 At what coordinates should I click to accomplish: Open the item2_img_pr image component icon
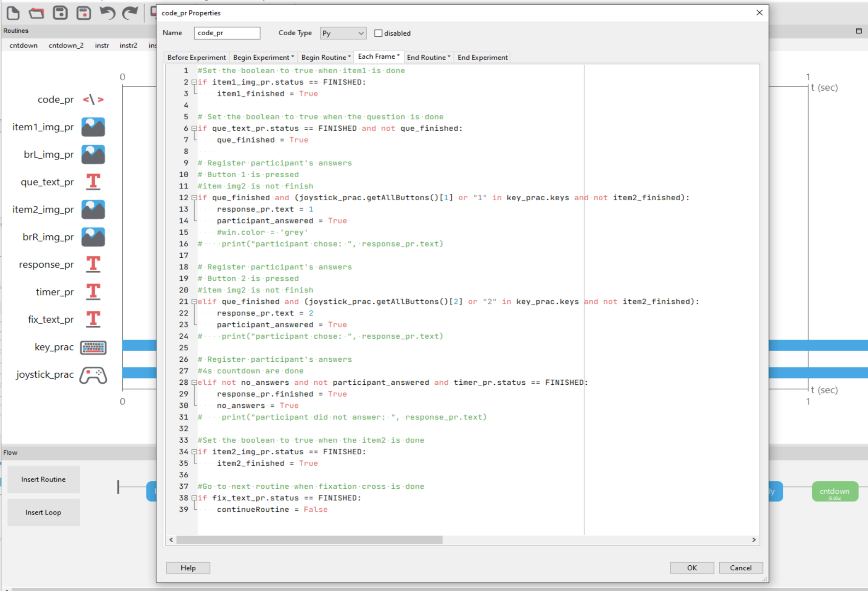[93, 210]
